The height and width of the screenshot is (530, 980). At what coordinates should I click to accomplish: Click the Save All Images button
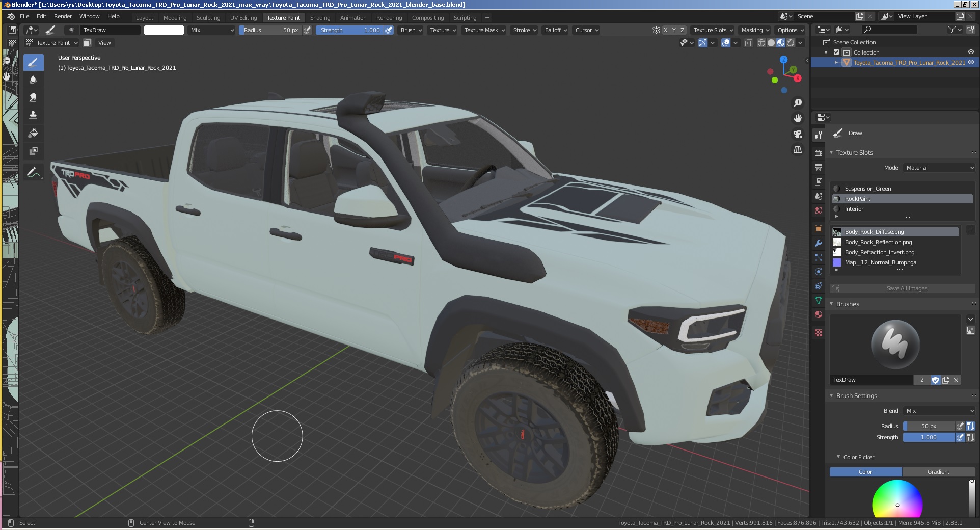point(902,288)
